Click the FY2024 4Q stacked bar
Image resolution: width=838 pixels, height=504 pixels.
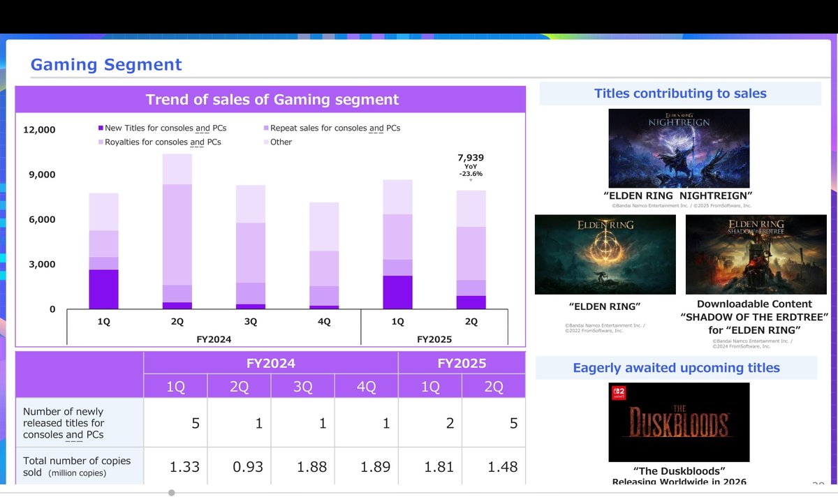click(x=324, y=256)
